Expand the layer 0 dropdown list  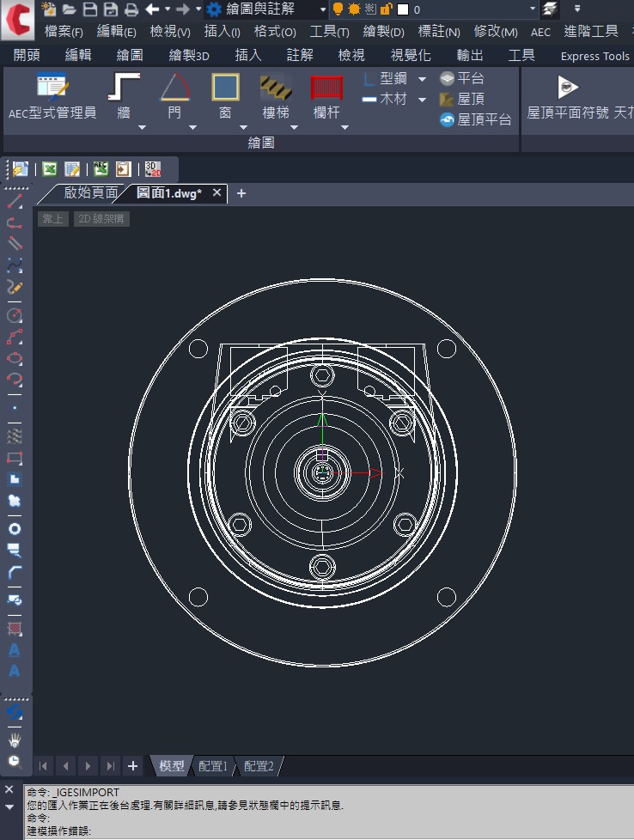(x=533, y=9)
